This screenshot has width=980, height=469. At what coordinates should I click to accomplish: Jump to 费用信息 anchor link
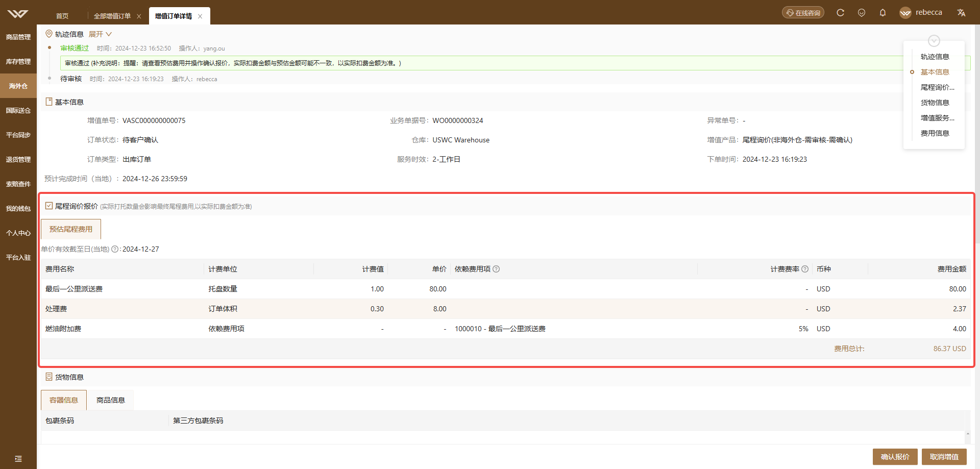935,133
